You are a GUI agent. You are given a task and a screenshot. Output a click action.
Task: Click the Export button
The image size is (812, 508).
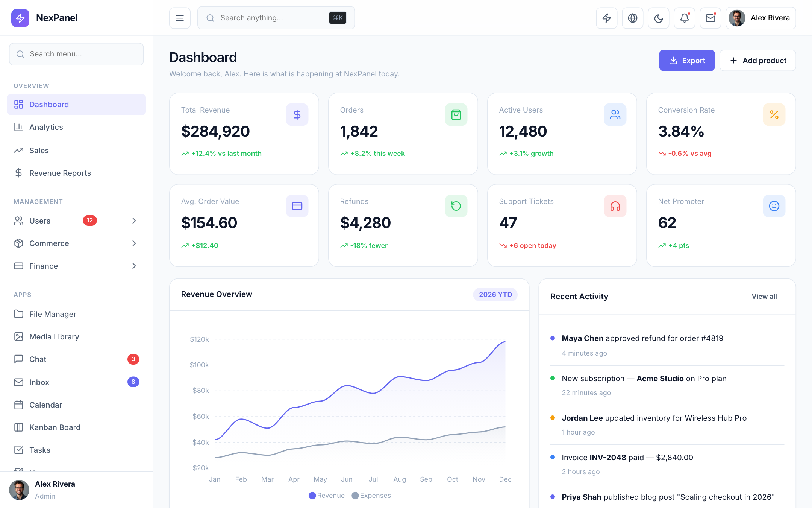click(687, 61)
